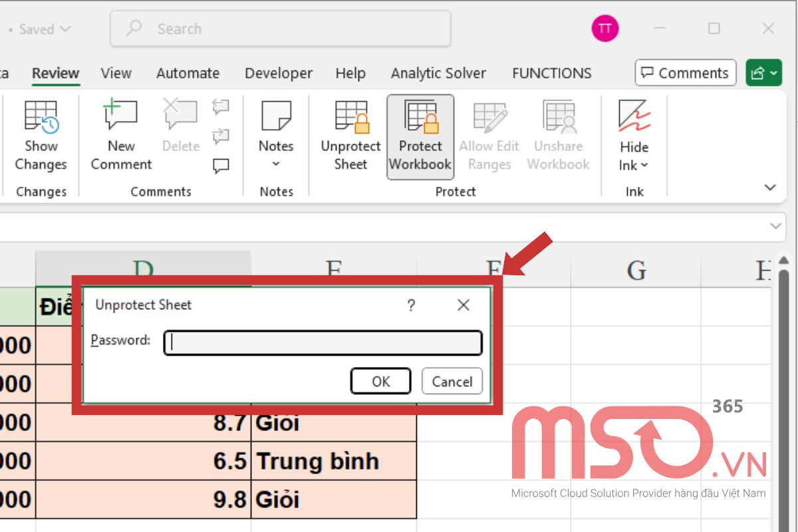Select cell containing Trung bình
The width and height of the screenshot is (798, 532).
tap(334, 461)
